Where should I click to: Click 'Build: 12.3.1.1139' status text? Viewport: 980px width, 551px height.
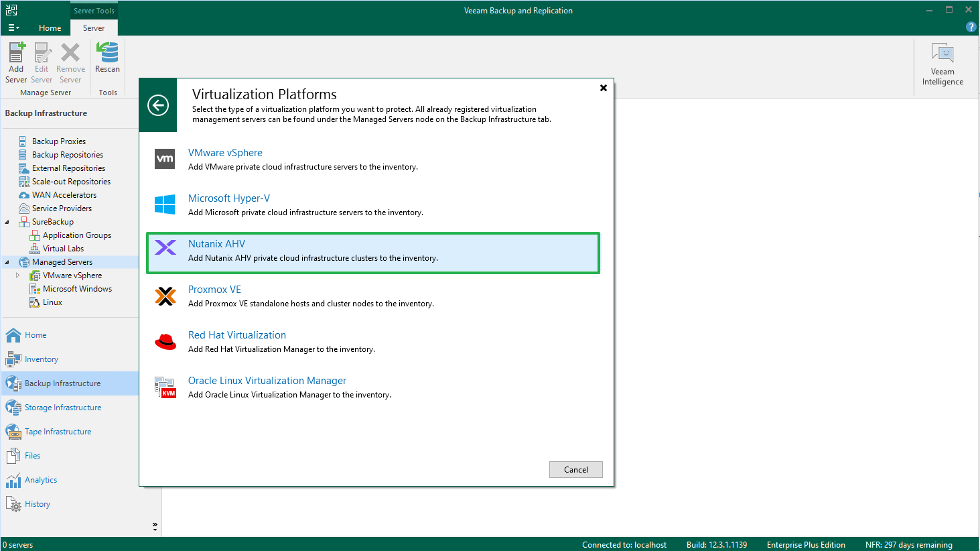717,545
